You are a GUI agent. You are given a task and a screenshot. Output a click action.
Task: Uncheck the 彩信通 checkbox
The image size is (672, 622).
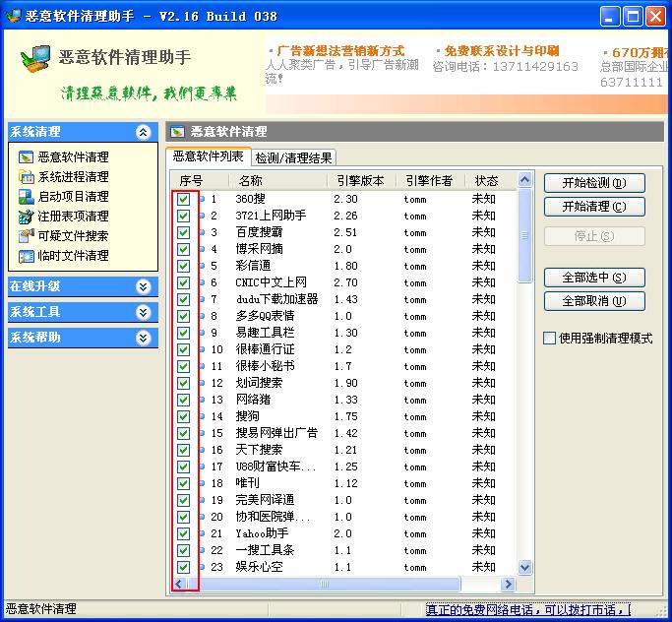183,266
